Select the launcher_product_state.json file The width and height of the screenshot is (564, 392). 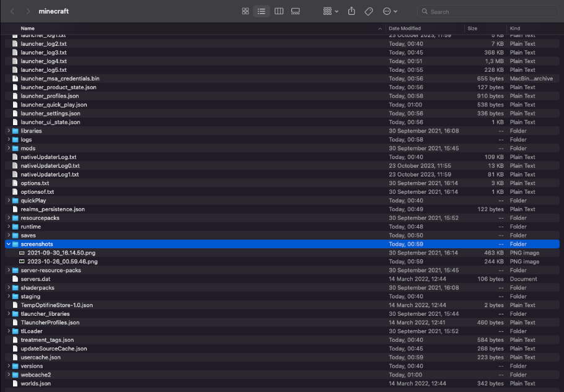(282, 87)
